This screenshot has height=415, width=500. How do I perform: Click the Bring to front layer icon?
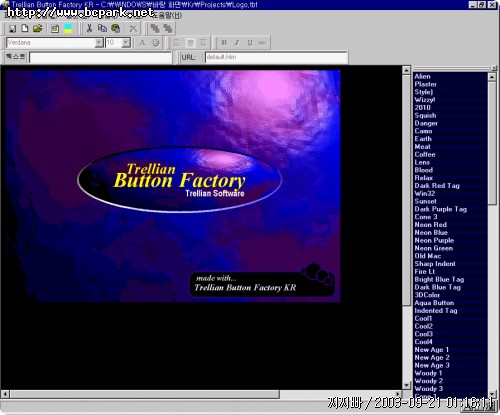click(155, 29)
